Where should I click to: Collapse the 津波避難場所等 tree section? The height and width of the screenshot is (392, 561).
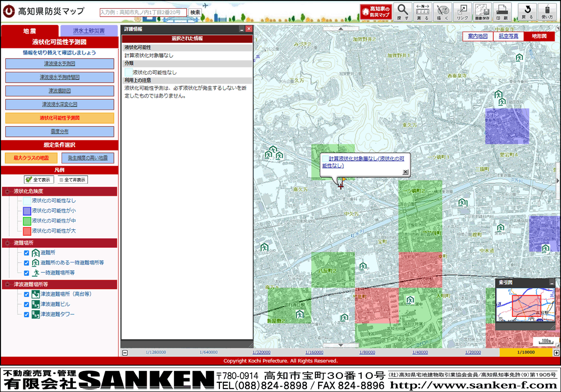click(x=7, y=284)
